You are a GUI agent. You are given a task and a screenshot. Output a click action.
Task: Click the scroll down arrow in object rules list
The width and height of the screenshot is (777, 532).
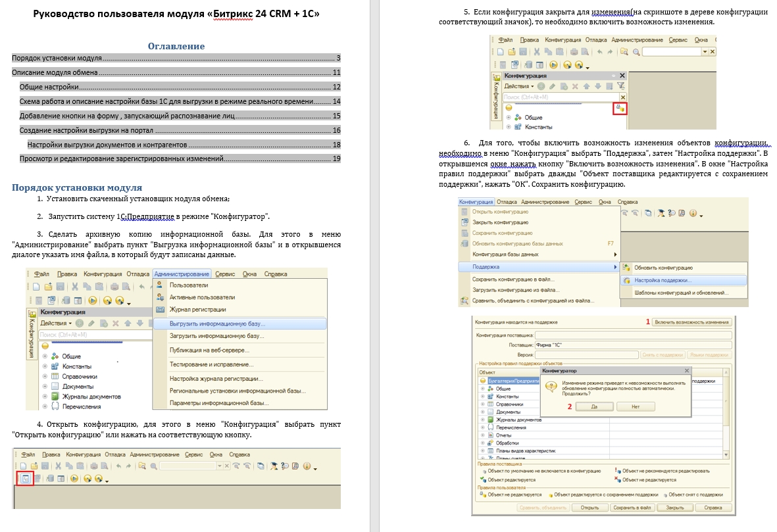click(726, 454)
